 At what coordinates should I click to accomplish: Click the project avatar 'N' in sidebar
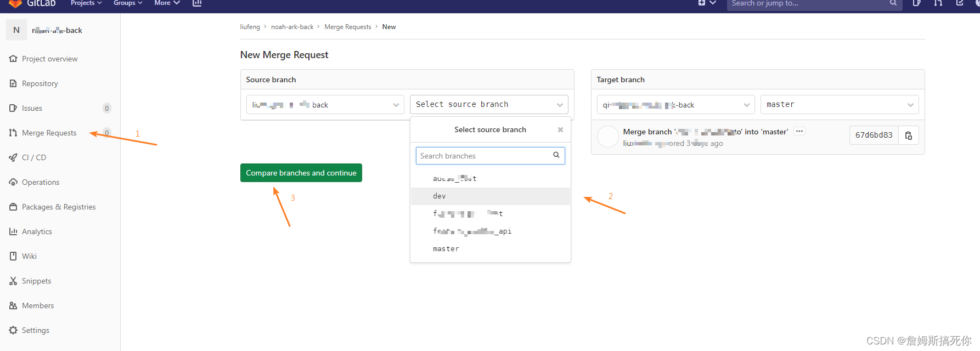click(16, 30)
